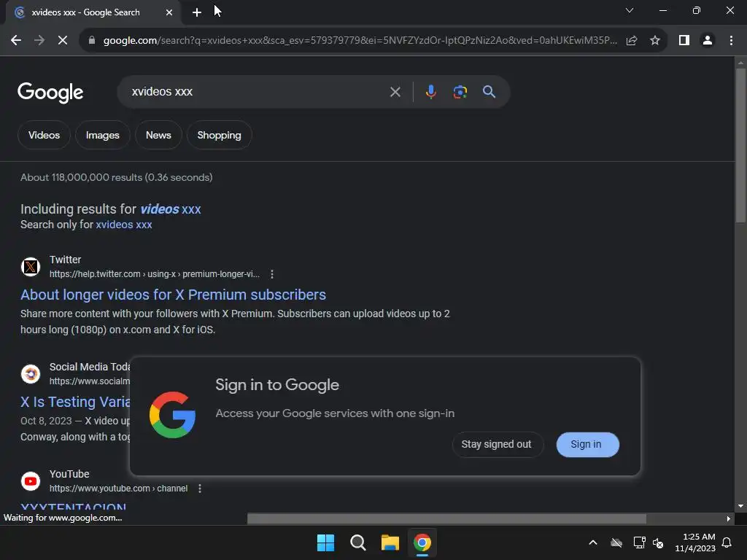Go to the Google homepage logo
747x560 pixels.
[50, 92]
